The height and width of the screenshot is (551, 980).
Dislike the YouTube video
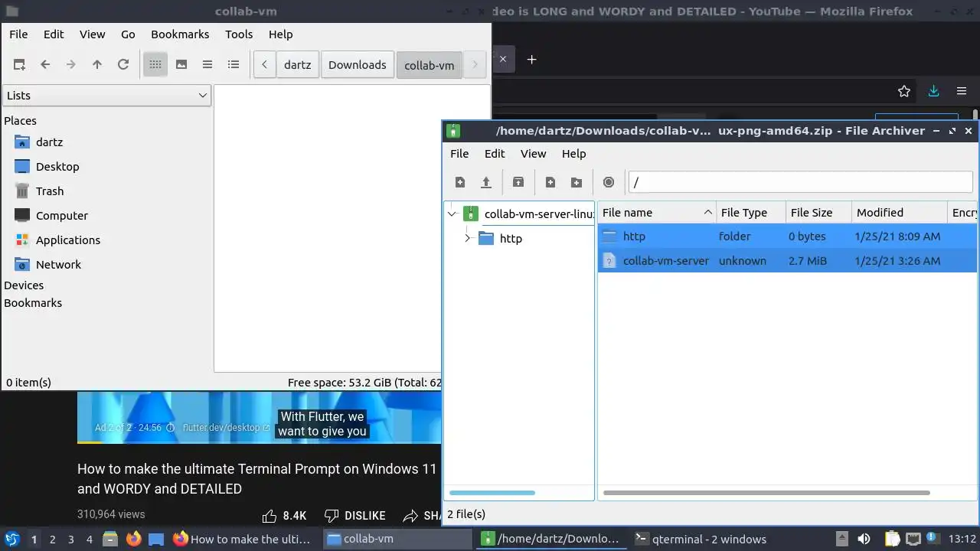354,516
